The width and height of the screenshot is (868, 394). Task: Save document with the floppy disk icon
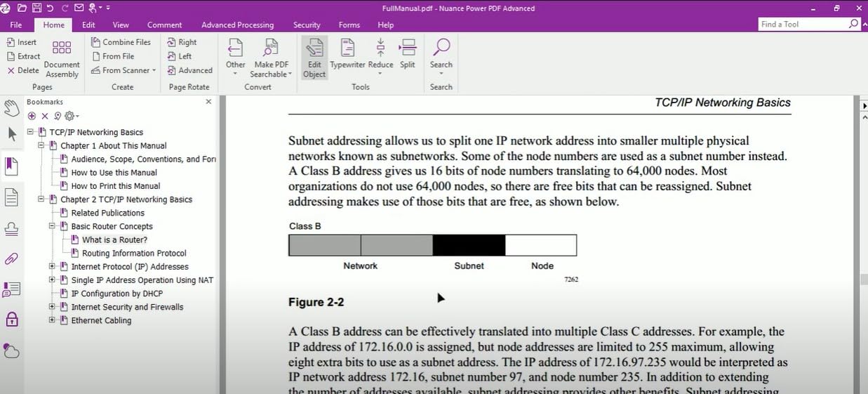[x=36, y=8]
